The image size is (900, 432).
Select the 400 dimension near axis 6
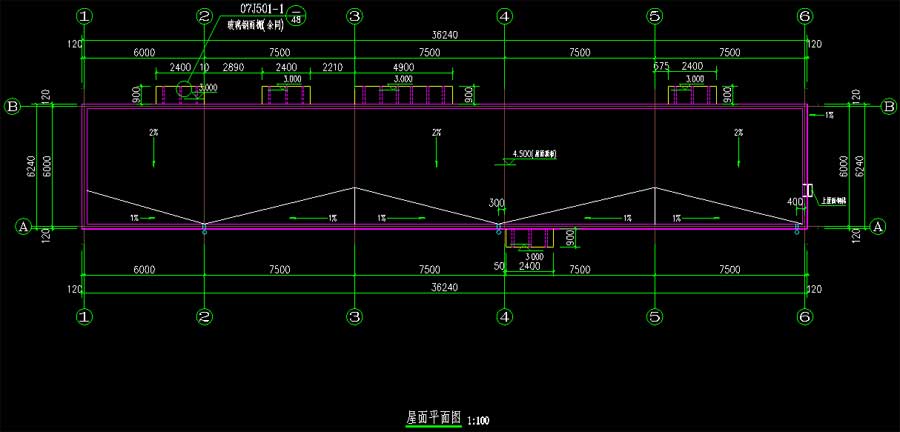[x=796, y=203]
